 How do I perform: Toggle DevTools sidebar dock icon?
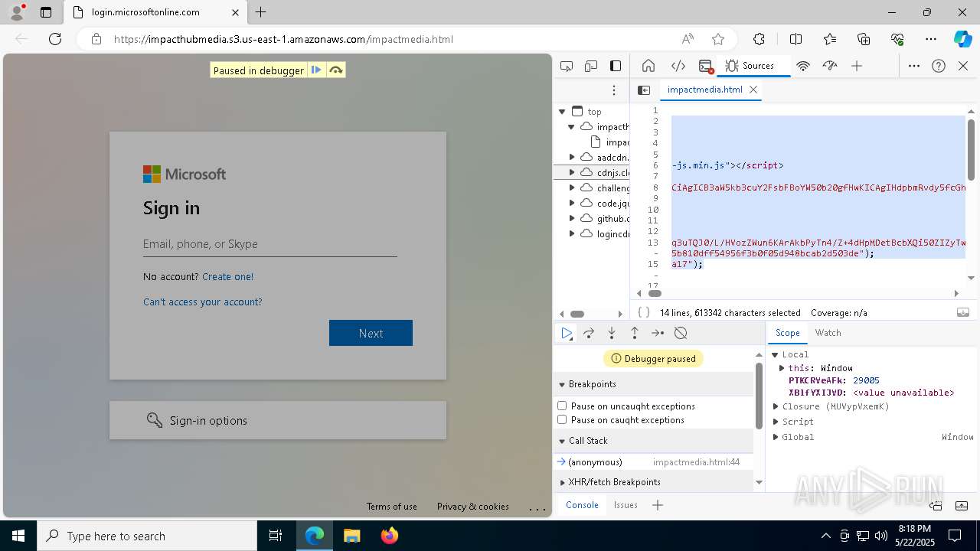point(616,66)
